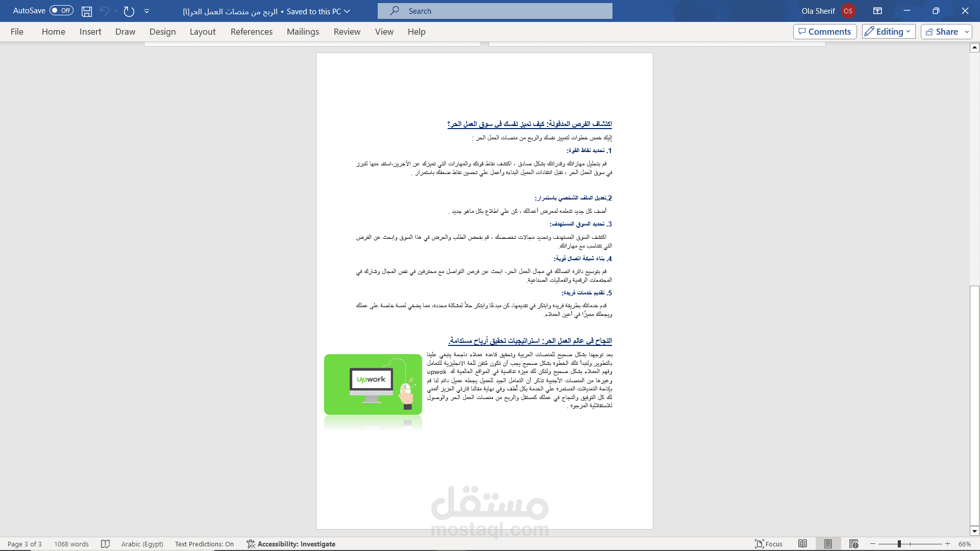Viewport: 980px width, 551px height.
Task: Click the Undo arrow icon
Action: point(105,11)
